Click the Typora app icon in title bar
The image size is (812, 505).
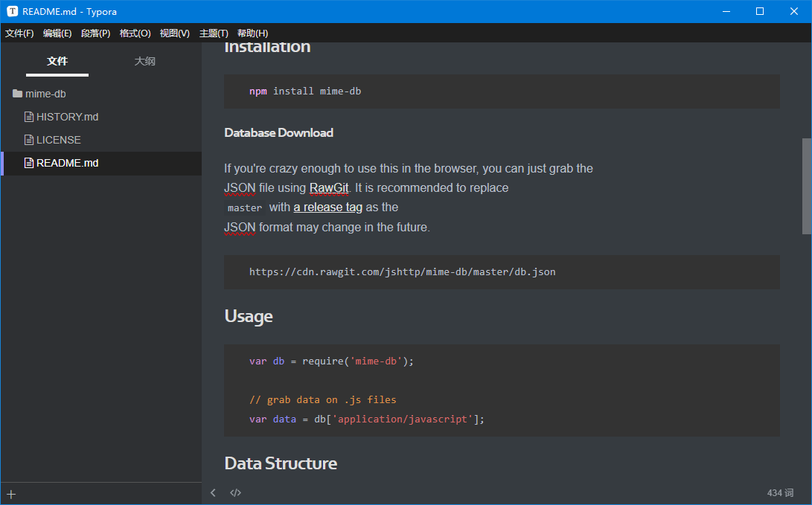[x=12, y=11]
